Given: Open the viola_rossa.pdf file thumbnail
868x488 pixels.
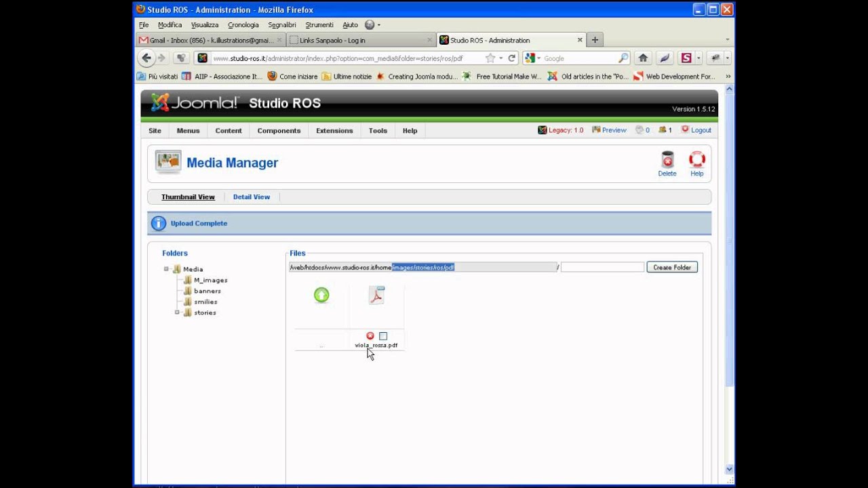Looking at the screenshot, I should 376,295.
